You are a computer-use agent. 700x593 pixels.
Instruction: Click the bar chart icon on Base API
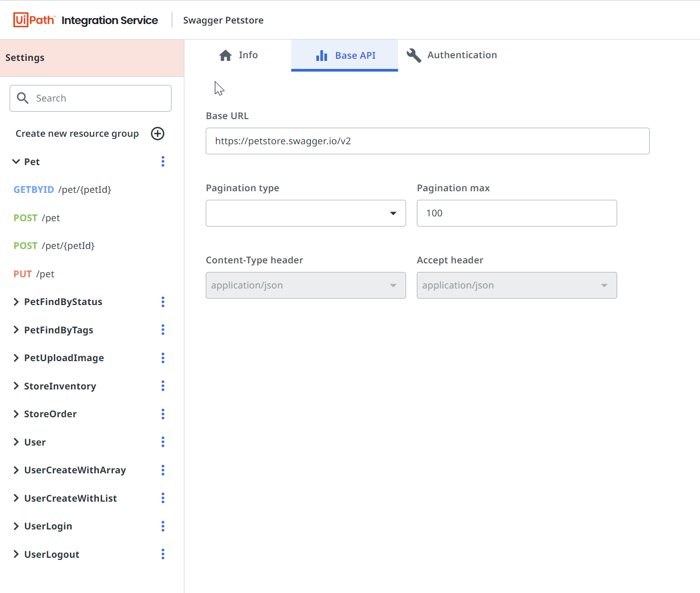322,56
